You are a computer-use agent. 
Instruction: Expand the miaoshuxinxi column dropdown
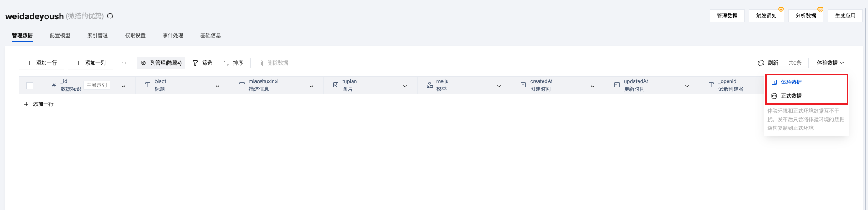click(311, 86)
